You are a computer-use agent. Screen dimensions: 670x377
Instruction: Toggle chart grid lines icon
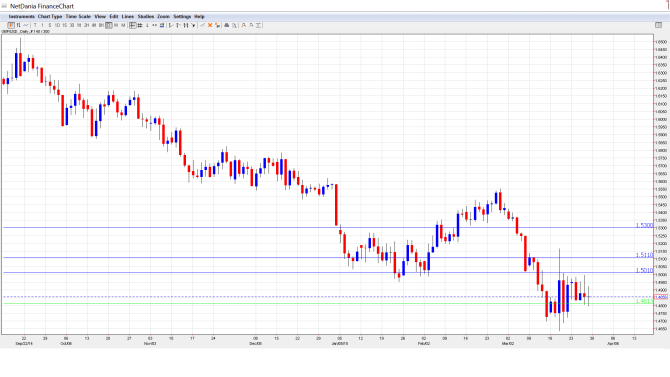pyautogui.click(x=140, y=26)
